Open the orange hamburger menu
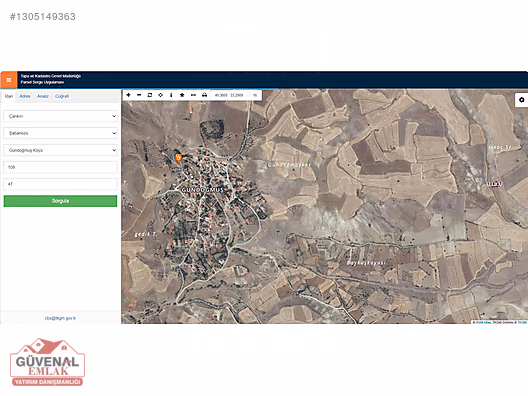The height and width of the screenshot is (396, 528). pos(9,80)
